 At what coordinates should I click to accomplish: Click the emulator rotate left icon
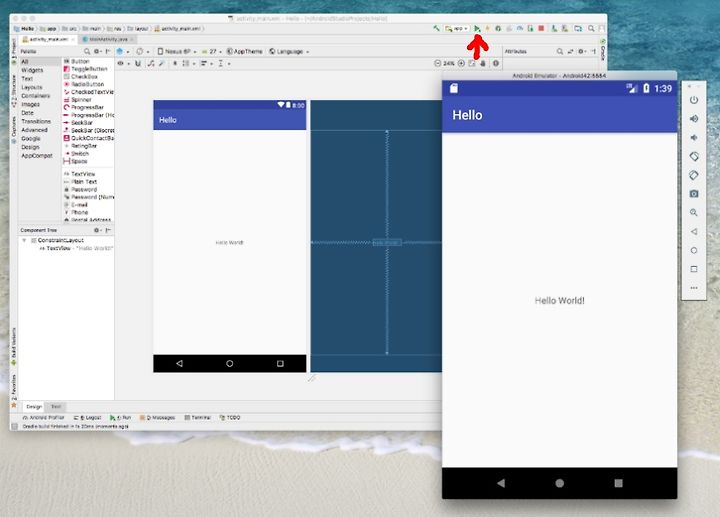coord(694,157)
